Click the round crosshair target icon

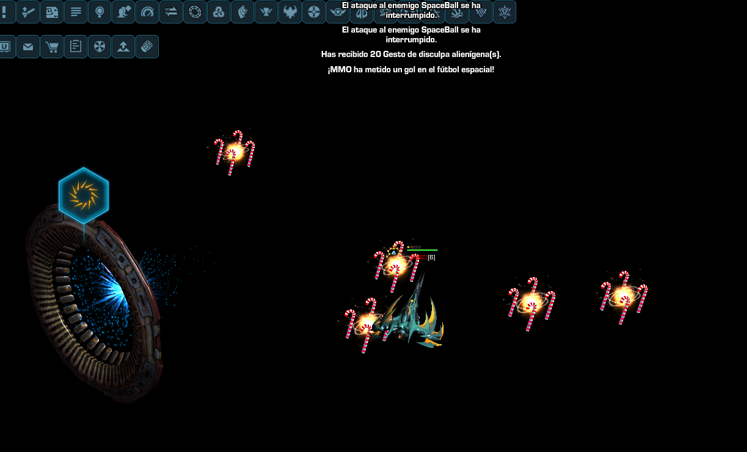tap(314, 12)
